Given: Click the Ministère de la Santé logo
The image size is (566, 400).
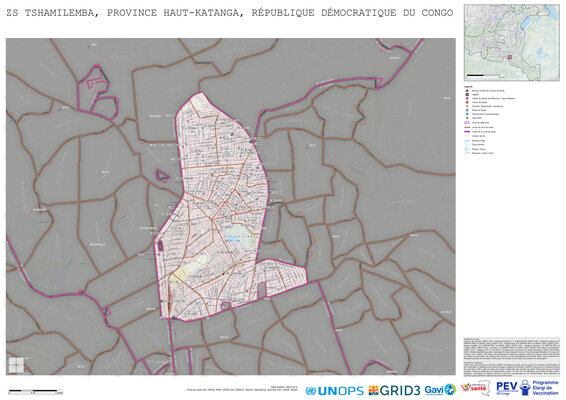Looking at the screenshot, I should coord(475,389).
